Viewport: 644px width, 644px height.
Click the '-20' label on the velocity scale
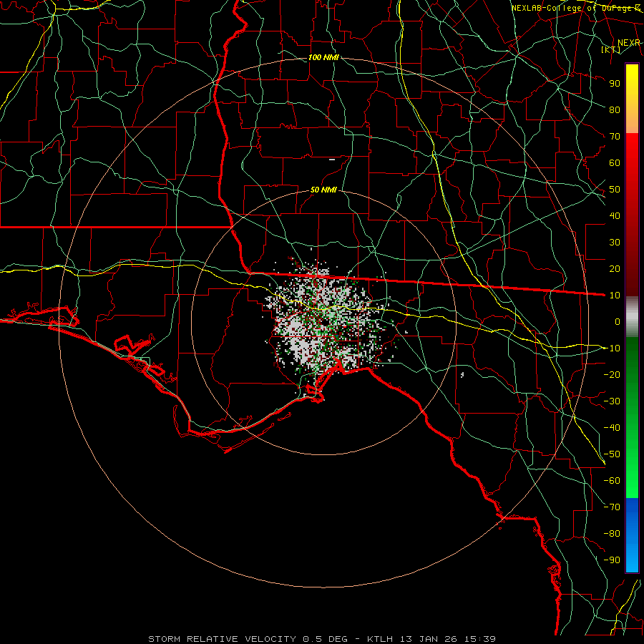(x=612, y=374)
